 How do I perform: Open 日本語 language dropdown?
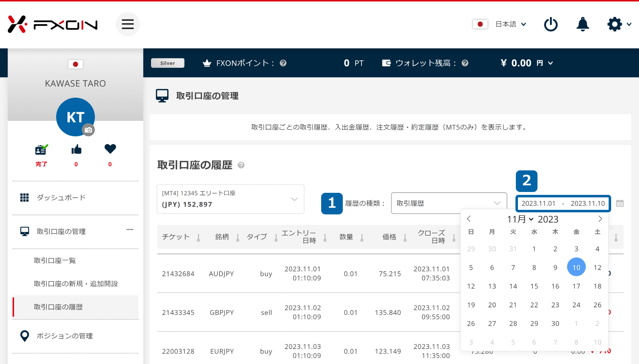(x=511, y=24)
